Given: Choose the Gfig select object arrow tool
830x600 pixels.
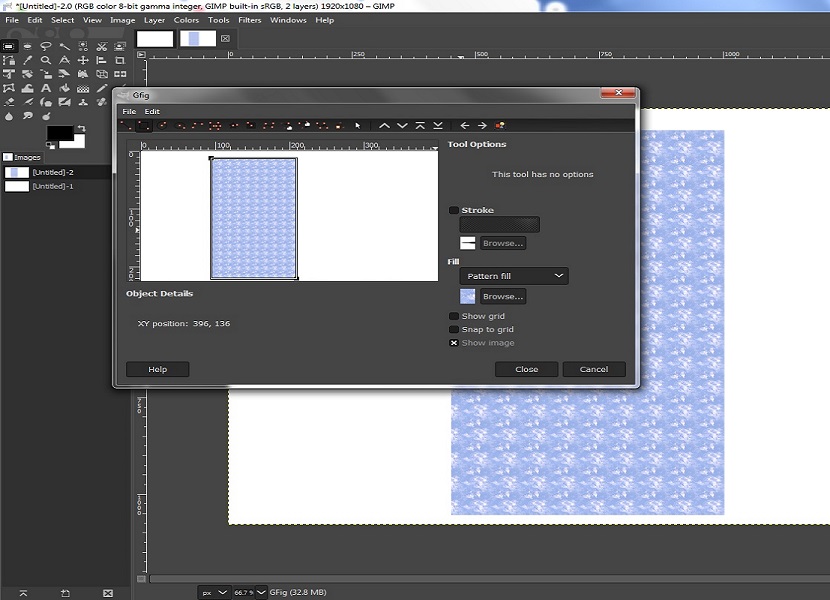Looking at the screenshot, I should point(357,126).
